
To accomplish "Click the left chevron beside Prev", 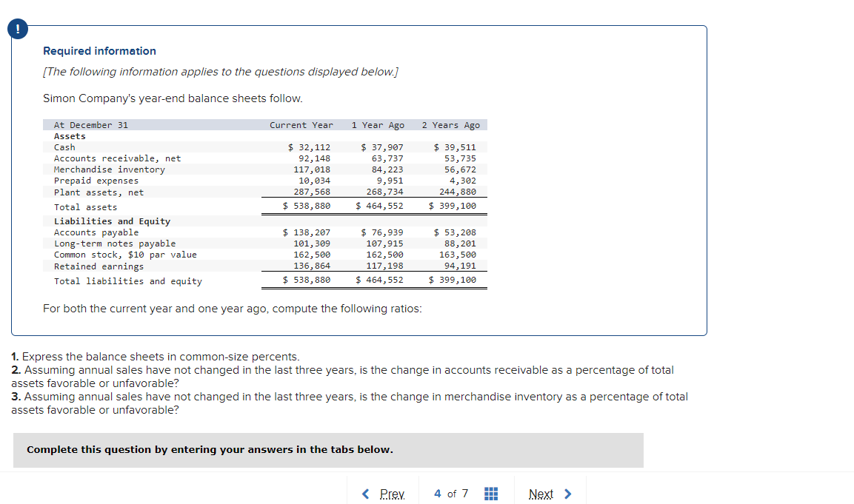I will (365, 494).
